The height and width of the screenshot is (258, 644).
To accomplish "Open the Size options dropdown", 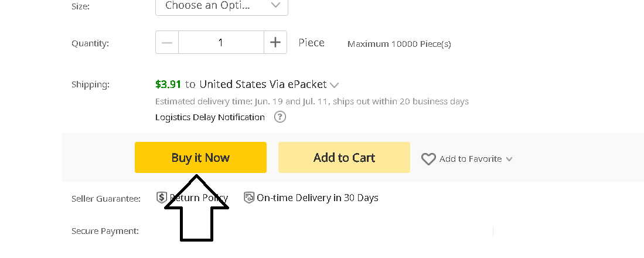I will (x=222, y=6).
